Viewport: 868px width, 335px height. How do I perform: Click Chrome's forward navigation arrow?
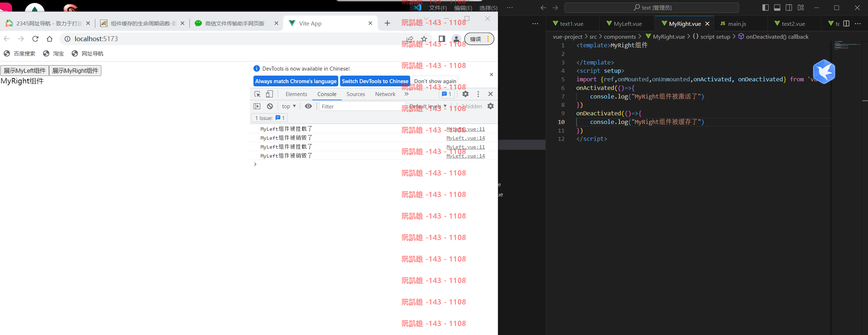coord(21,39)
